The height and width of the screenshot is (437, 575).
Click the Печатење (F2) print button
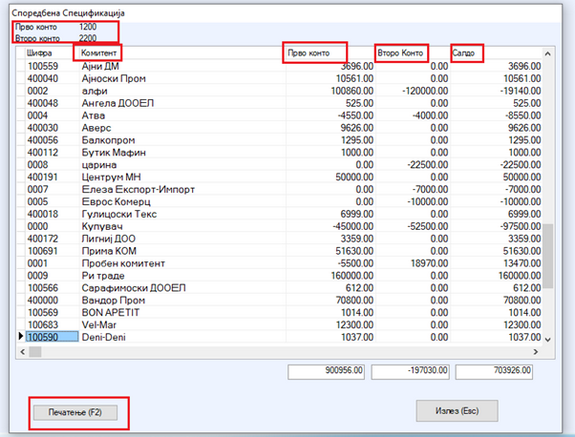point(76,412)
